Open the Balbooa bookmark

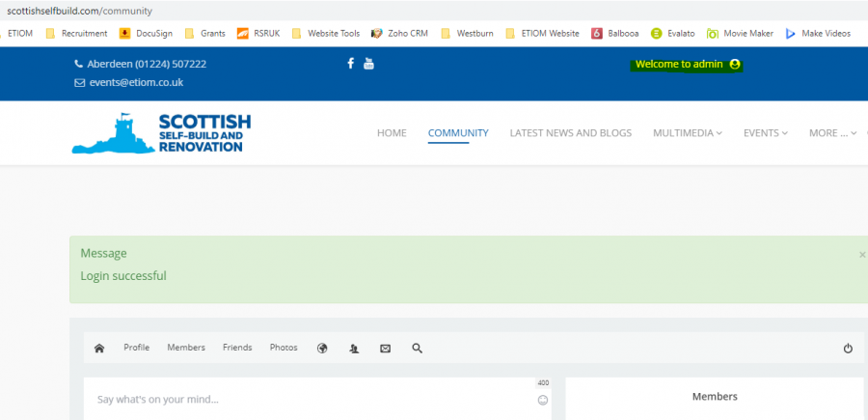(x=615, y=33)
